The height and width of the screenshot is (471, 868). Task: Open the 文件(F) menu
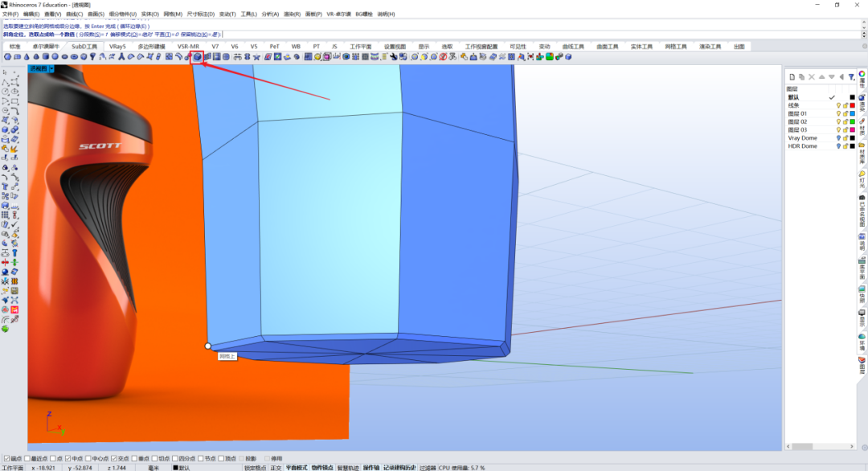tap(10, 14)
